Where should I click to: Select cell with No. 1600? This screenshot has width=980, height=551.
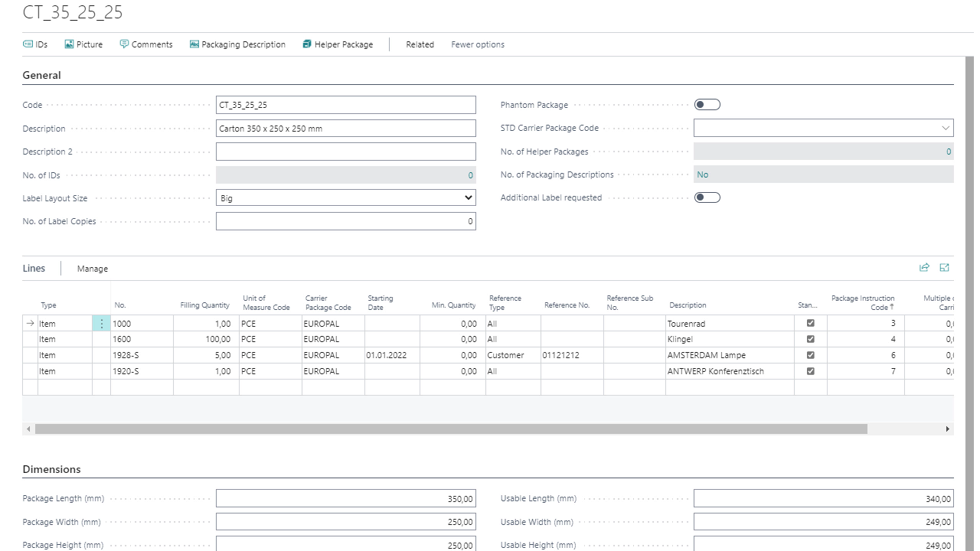pos(142,339)
